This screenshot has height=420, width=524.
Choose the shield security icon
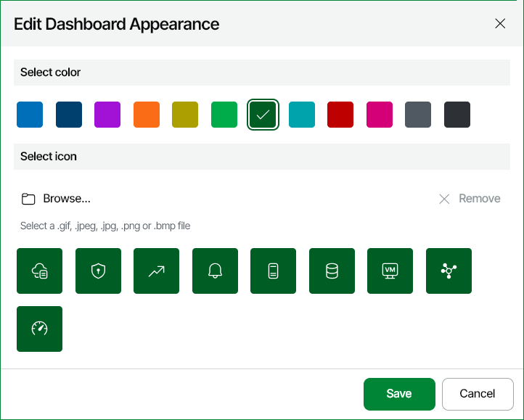pos(98,271)
